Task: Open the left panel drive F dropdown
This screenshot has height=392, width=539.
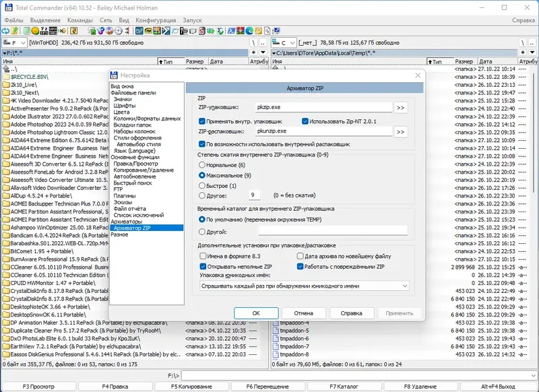Action: pyautogui.click(x=14, y=42)
